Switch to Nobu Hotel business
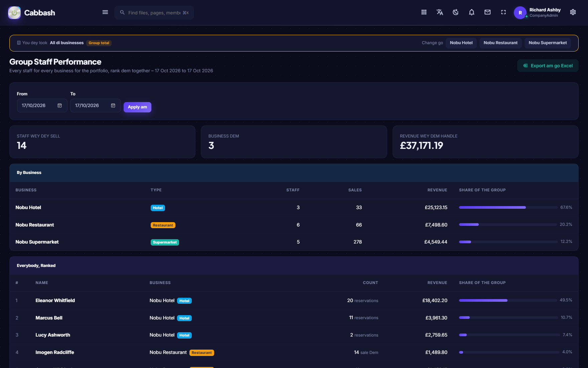The image size is (588, 368). point(461,43)
